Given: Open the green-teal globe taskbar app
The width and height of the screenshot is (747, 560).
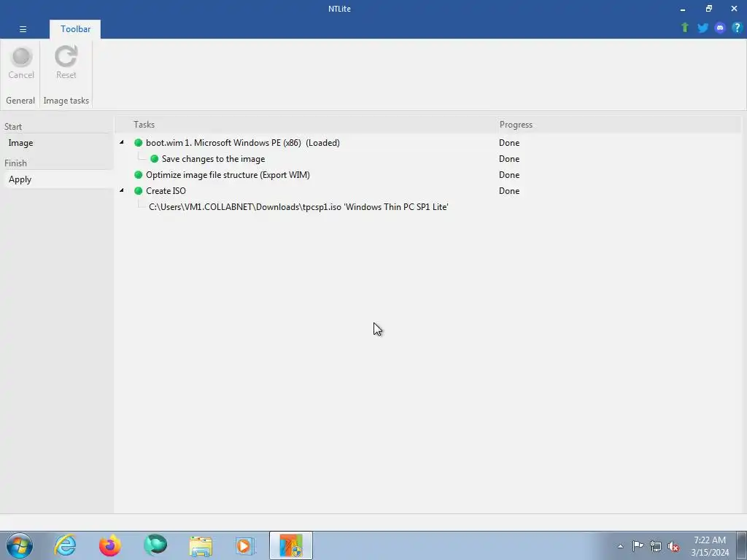Looking at the screenshot, I should coord(155,545).
